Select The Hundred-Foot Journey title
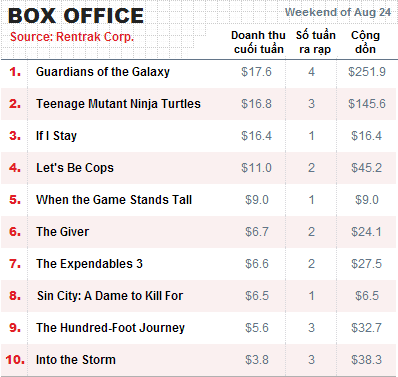 click(110, 328)
